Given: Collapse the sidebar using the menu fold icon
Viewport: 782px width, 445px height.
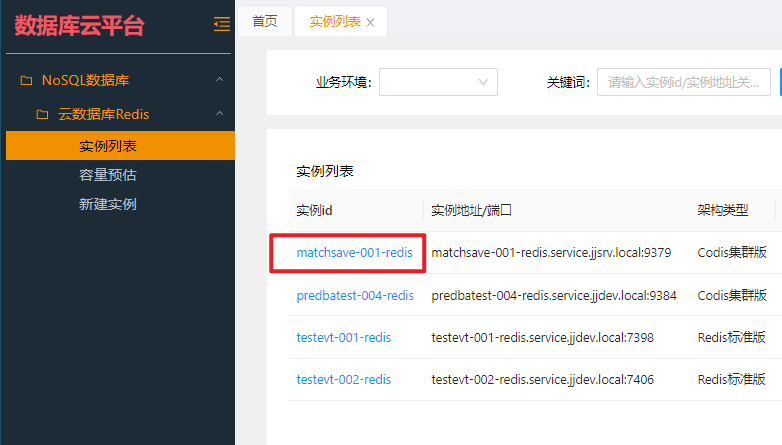Looking at the screenshot, I should click(221, 25).
